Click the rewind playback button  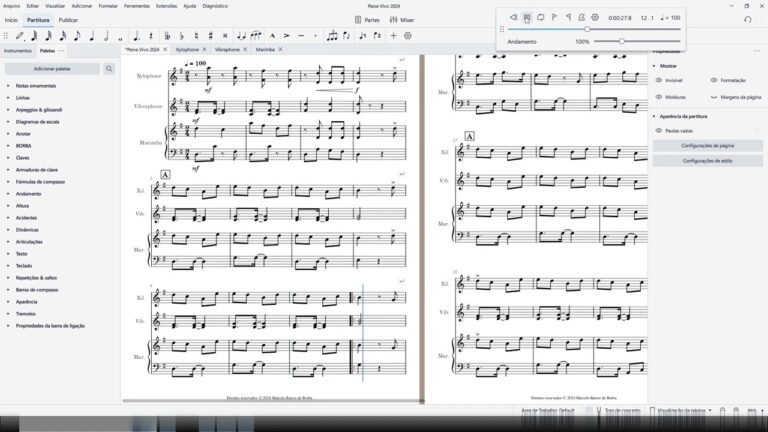pyautogui.click(x=513, y=17)
